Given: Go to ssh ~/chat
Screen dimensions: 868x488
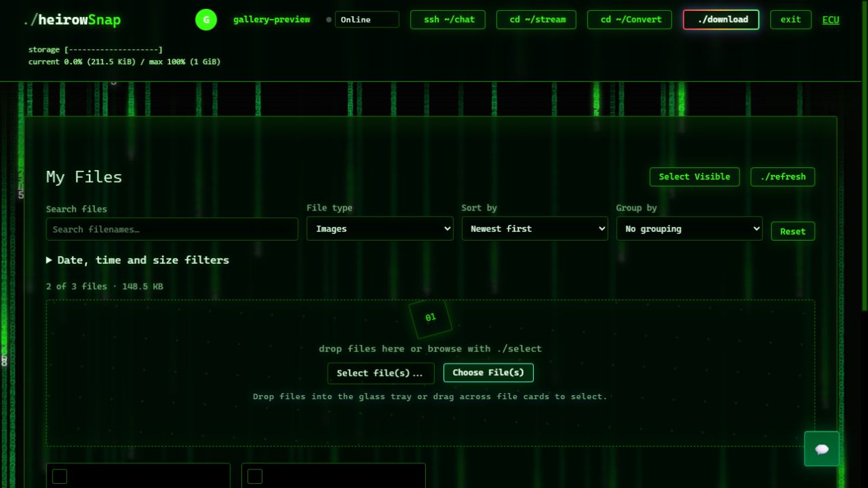Looking at the screenshot, I should [448, 20].
